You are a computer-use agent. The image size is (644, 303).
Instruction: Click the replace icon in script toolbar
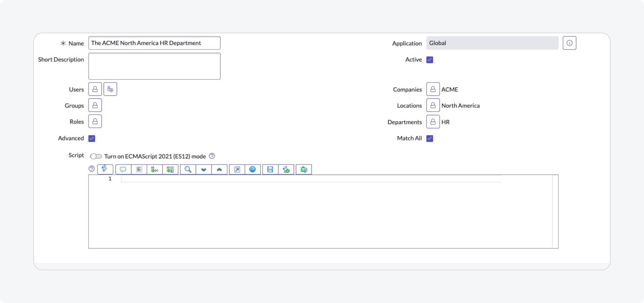(x=155, y=169)
